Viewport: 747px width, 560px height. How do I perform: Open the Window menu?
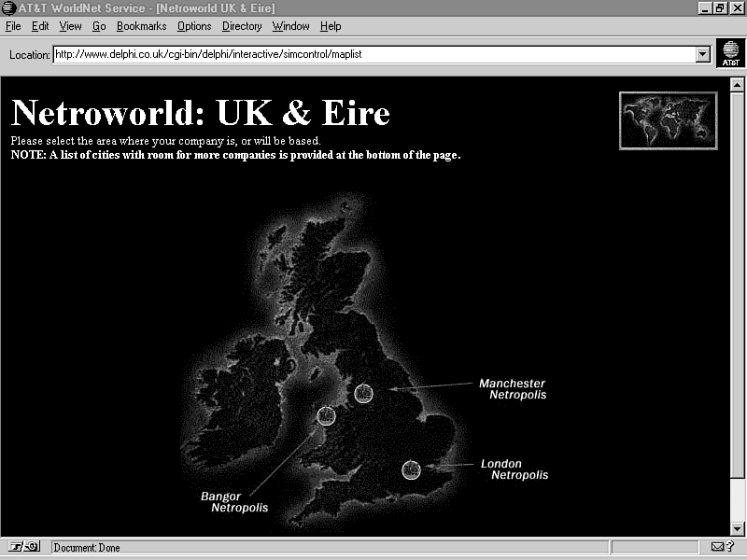290,26
